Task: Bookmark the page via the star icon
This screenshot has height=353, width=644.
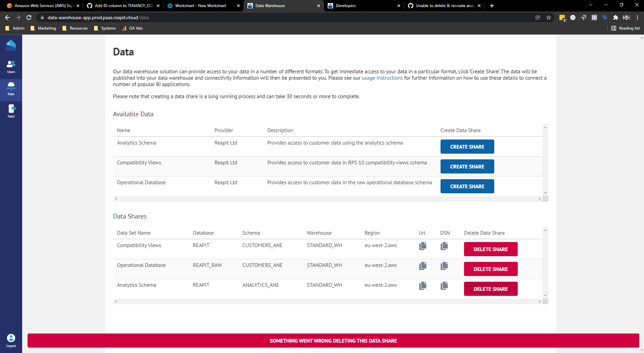Action: (549, 17)
